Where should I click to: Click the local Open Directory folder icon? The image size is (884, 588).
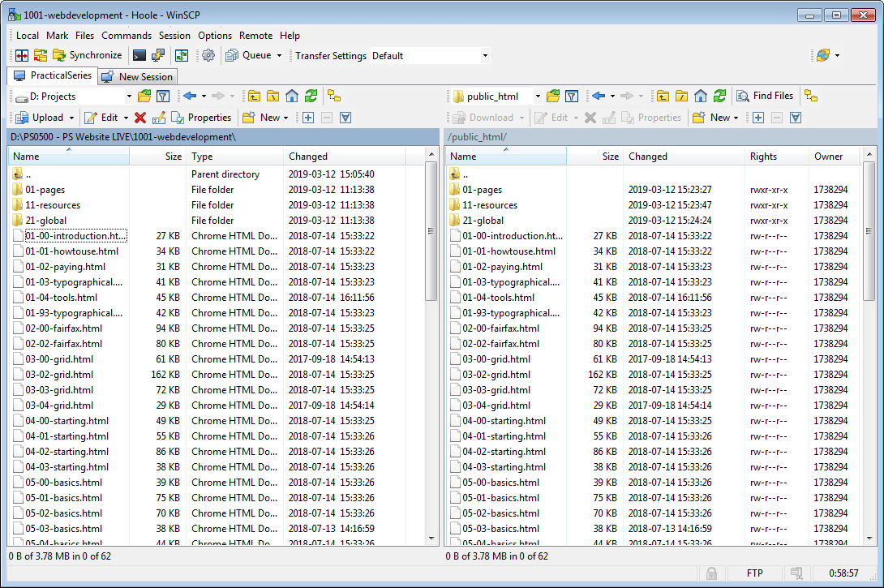(x=144, y=97)
